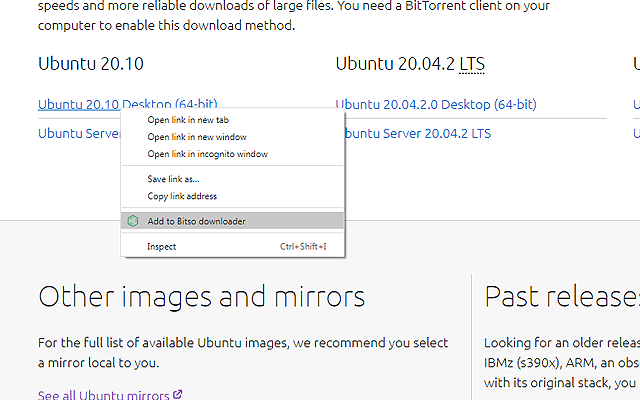The height and width of the screenshot is (400, 640).
Task: Click the Other images and mirrors heading
Action: [x=201, y=297]
